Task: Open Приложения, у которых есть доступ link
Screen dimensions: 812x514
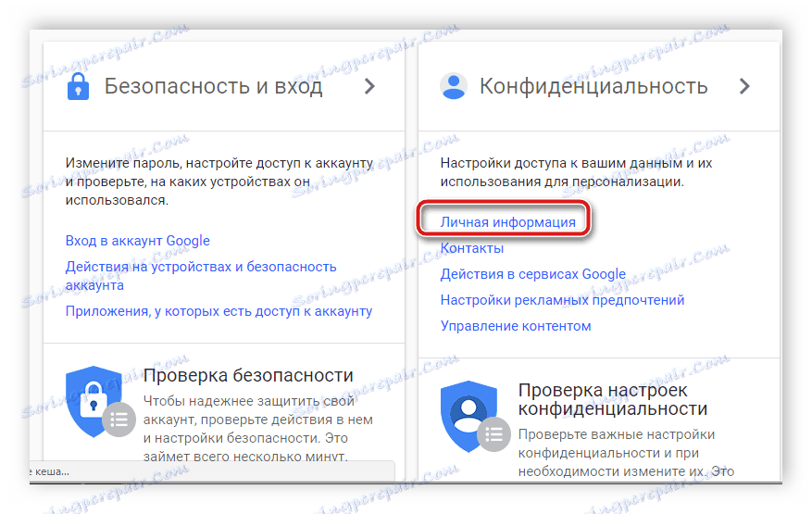Action: 219,311
